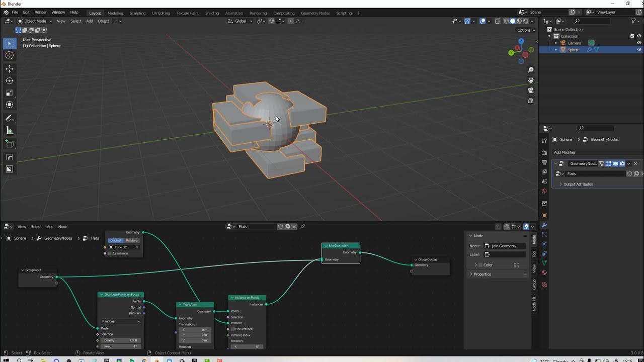Image resolution: width=644 pixels, height=362 pixels.
Task: Select the Measure tool
Action: [9, 131]
